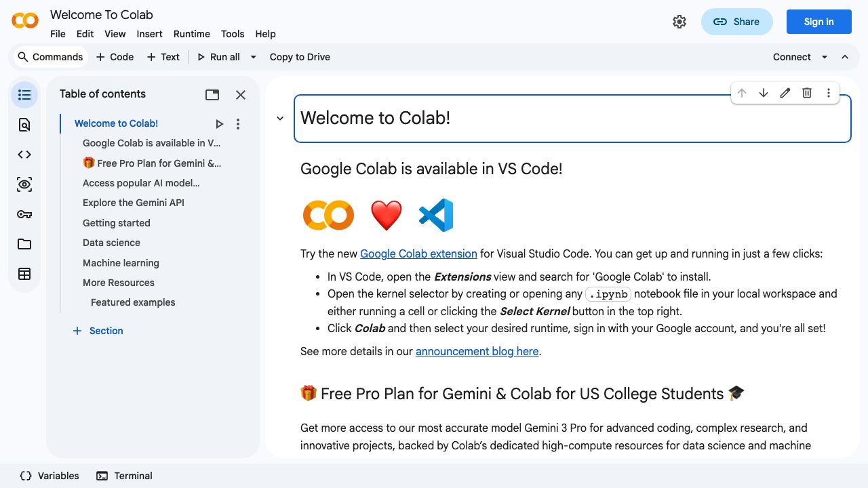Go to More Resources entry

(x=119, y=283)
